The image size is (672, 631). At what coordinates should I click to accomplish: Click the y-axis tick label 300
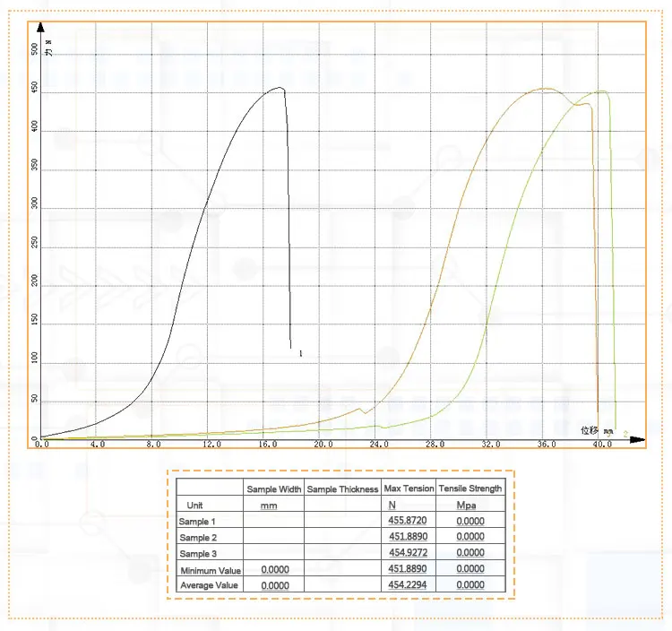[x=35, y=203]
